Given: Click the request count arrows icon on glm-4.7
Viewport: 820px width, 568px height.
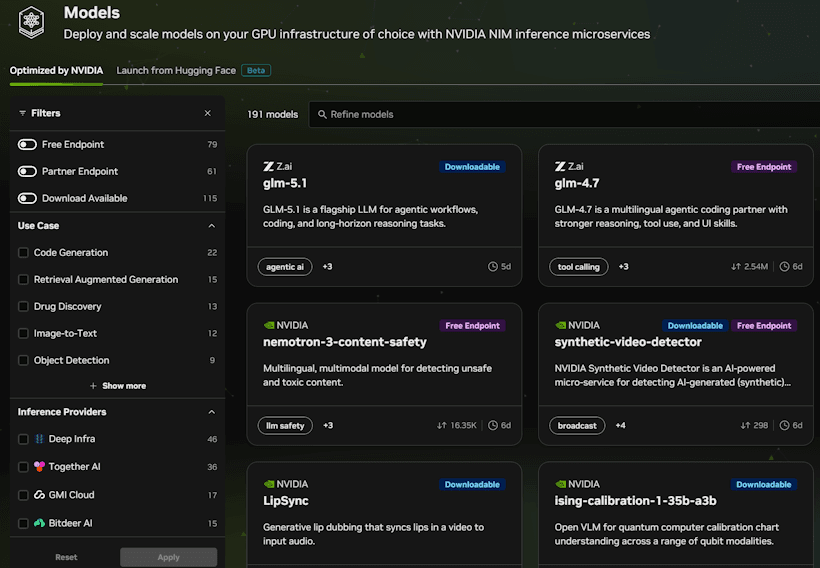Looking at the screenshot, I should pyautogui.click(x=736, y=267).
